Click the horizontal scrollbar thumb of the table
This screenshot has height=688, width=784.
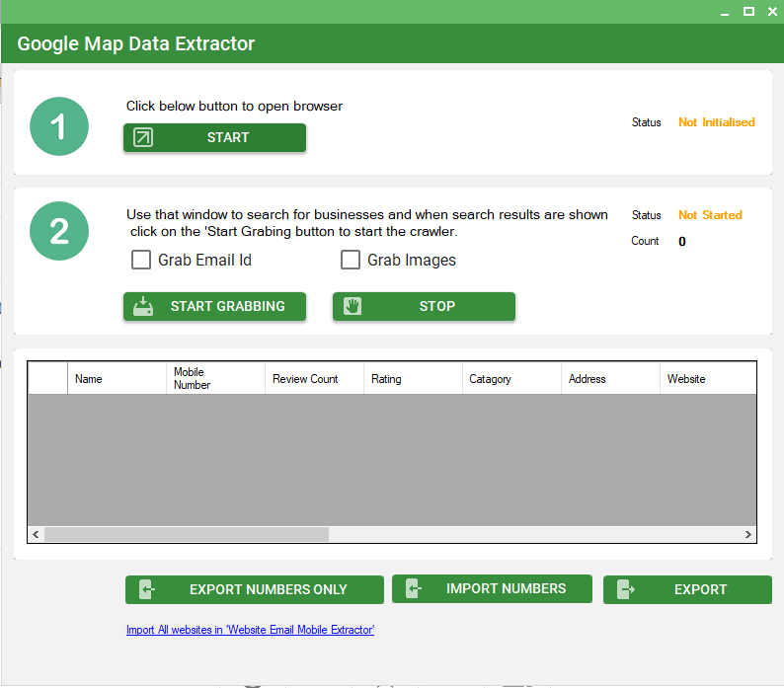pos(187,534)
